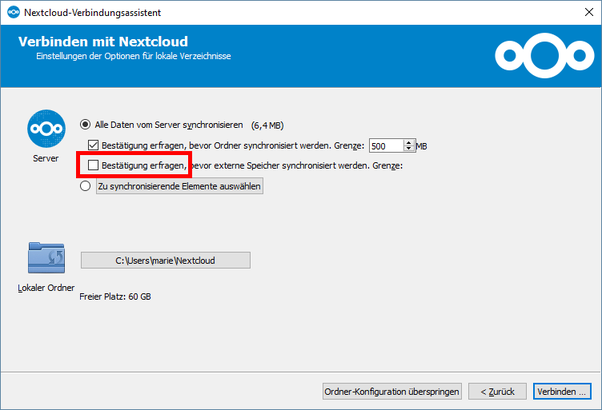Click the Nextcloud icon in the title bar

pyautogui.click(x=11, y=11)
